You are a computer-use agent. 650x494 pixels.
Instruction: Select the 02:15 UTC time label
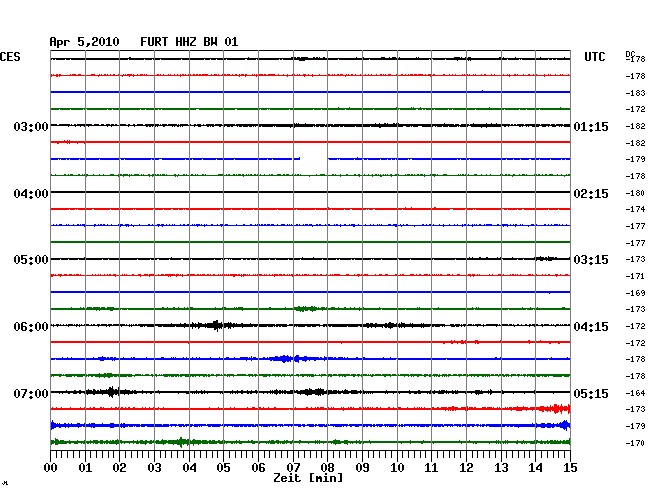click(591, 194)
